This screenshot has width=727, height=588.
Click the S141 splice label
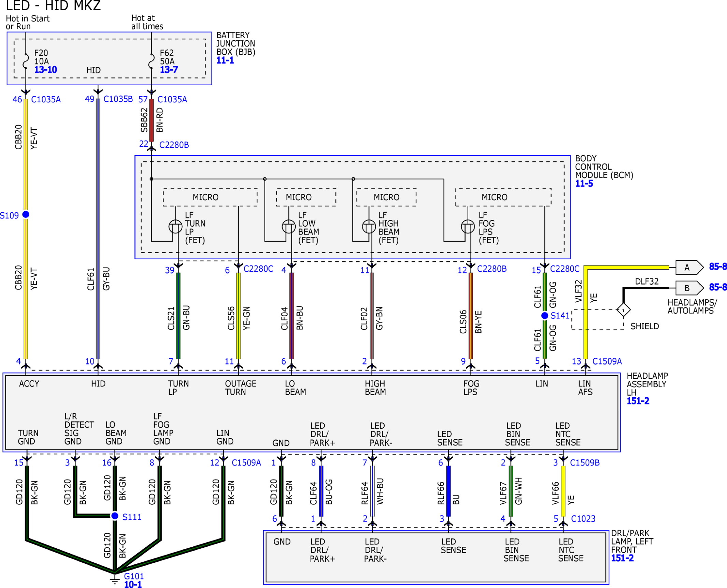[x=560, y=316]
